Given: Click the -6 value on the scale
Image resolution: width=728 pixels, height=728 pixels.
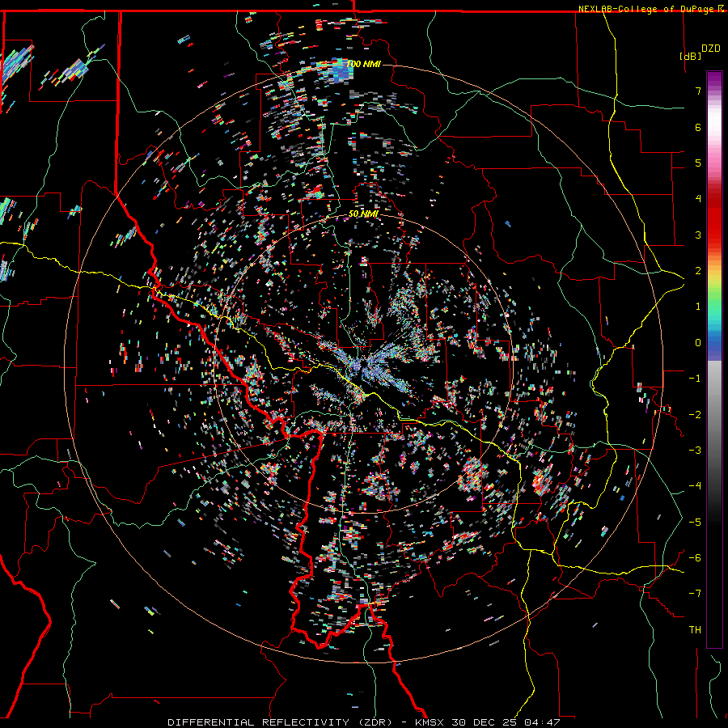Looking at the screenshot, I should (x=695, y=558).
